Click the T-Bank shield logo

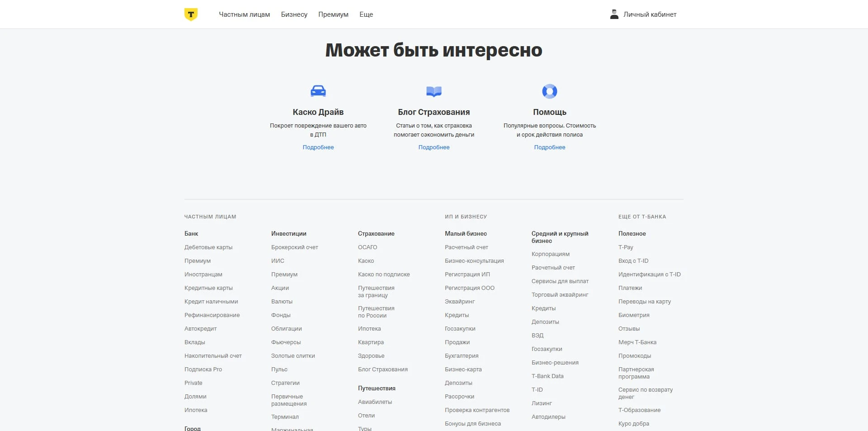[x=191, y=14]
